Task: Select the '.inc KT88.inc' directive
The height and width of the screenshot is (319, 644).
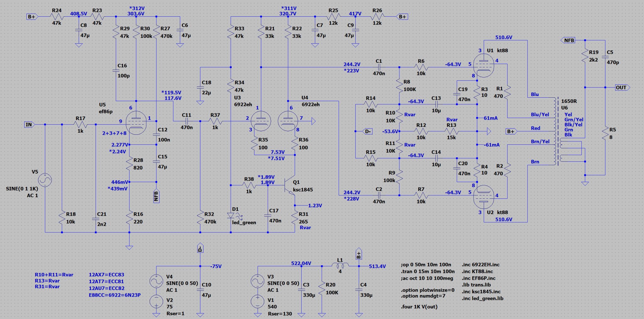Action: tap(477, 271)
